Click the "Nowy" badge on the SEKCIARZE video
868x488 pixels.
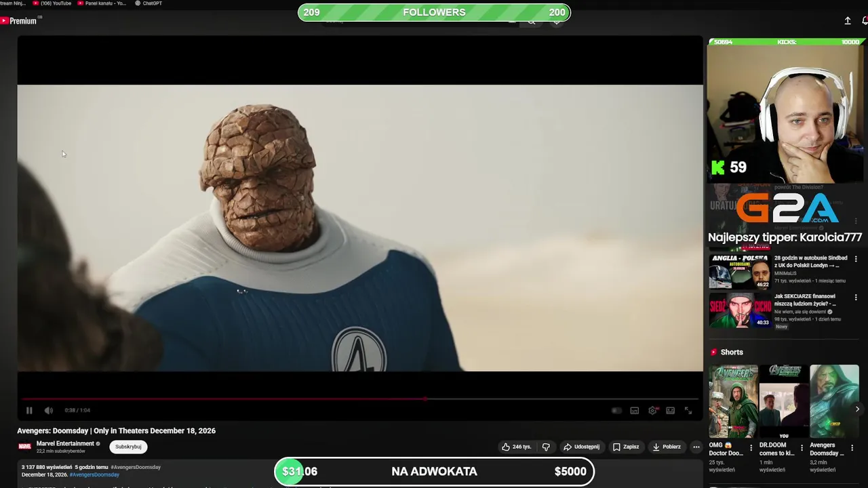tap(781, 327)
